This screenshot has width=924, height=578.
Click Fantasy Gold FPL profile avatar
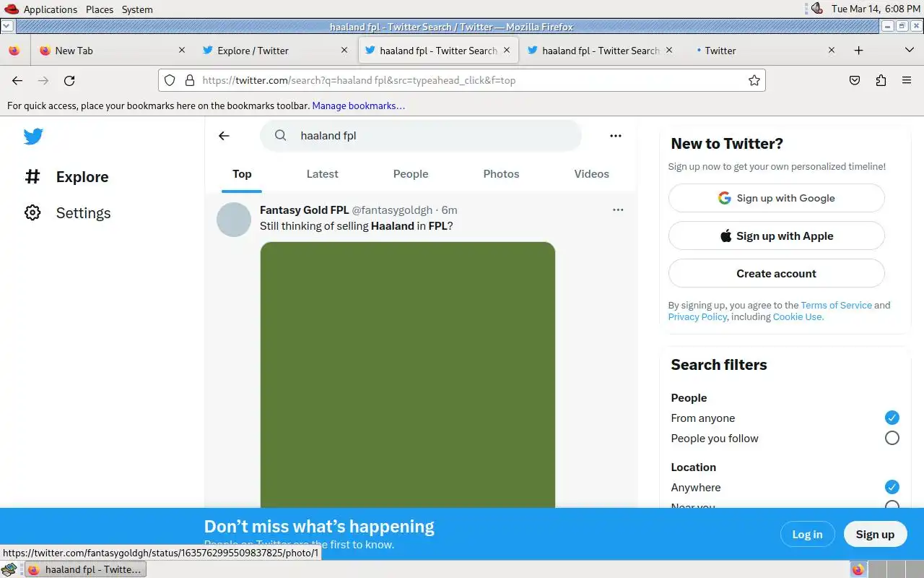coord(234,220)
